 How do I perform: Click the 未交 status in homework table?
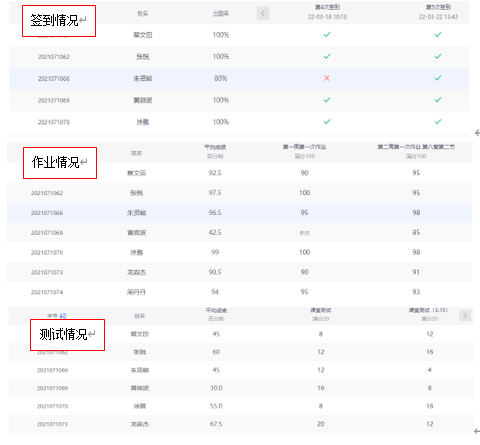pyautogui.click(x=304, y=233)
